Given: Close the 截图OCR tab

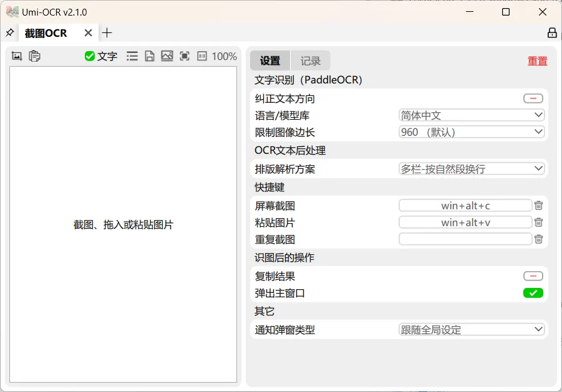Looking at the screenshot, I should coord(88,33).
